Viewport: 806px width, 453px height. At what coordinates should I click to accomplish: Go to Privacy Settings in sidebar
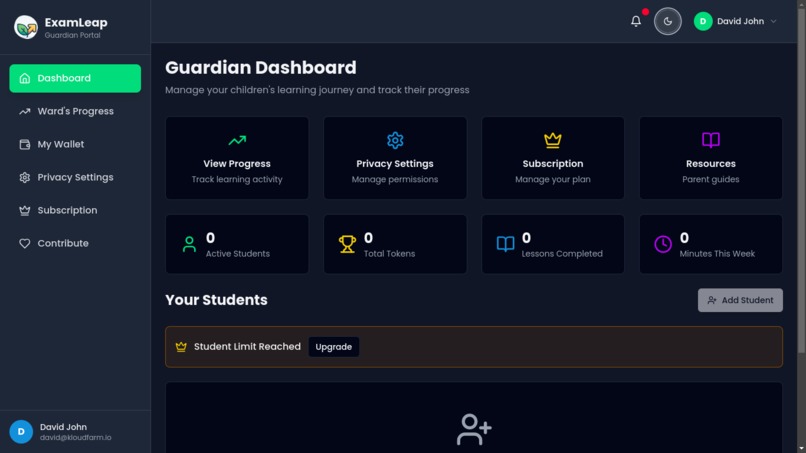(75, 177)
